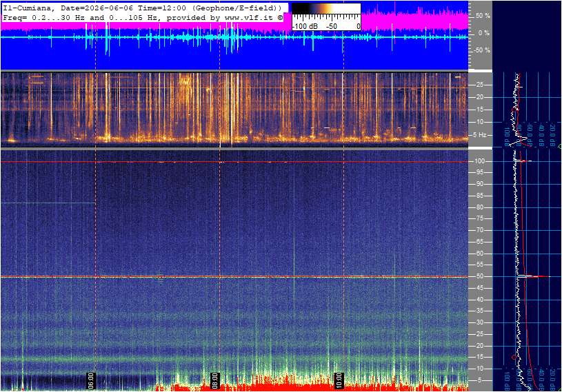Viewport: 562px width, 392px height.
Task: Click the 85 tick on the lower frequency axis
Action: coord(479,196)
